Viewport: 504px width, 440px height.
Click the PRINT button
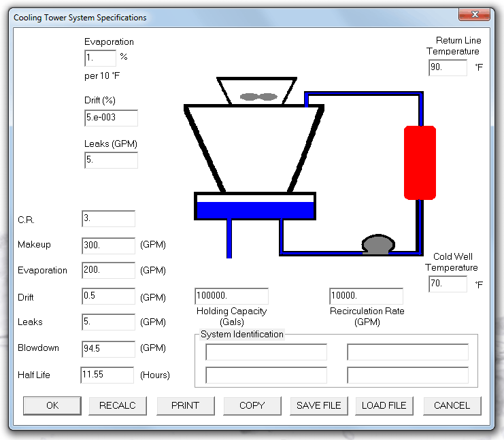[x=186, y=405]
